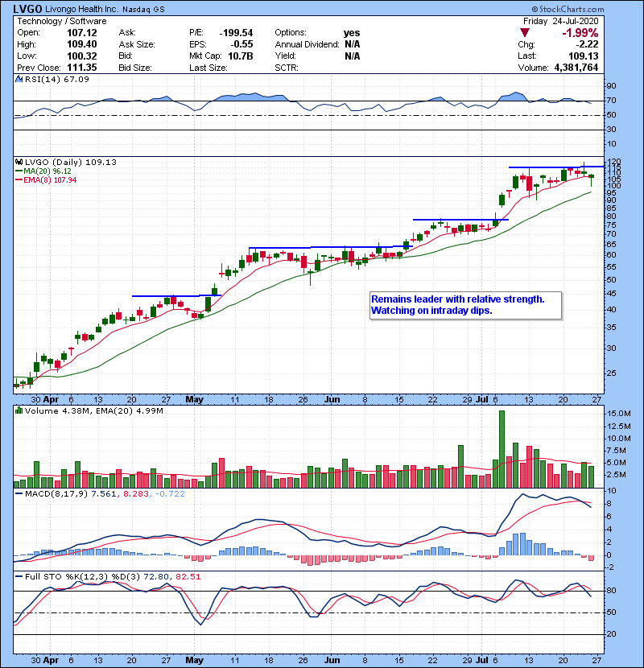Viewport: 644px width, 668px height.
Task: Click the 'May' label on price chart axis
Action: click(x=194, y=400)
